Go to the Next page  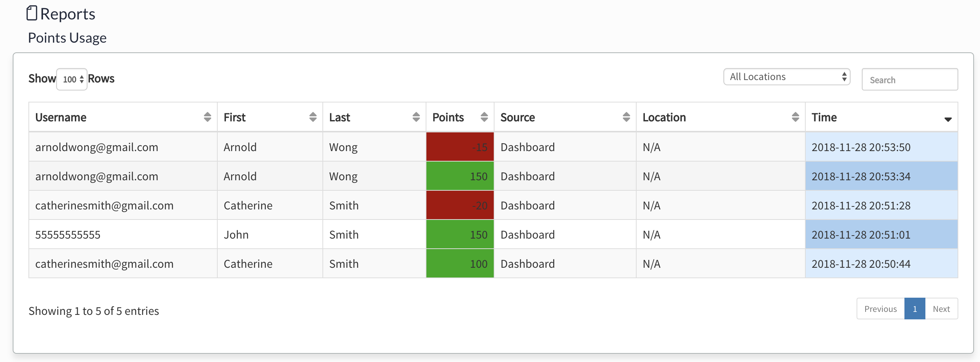pyautogui.click(x=941, y=309)
